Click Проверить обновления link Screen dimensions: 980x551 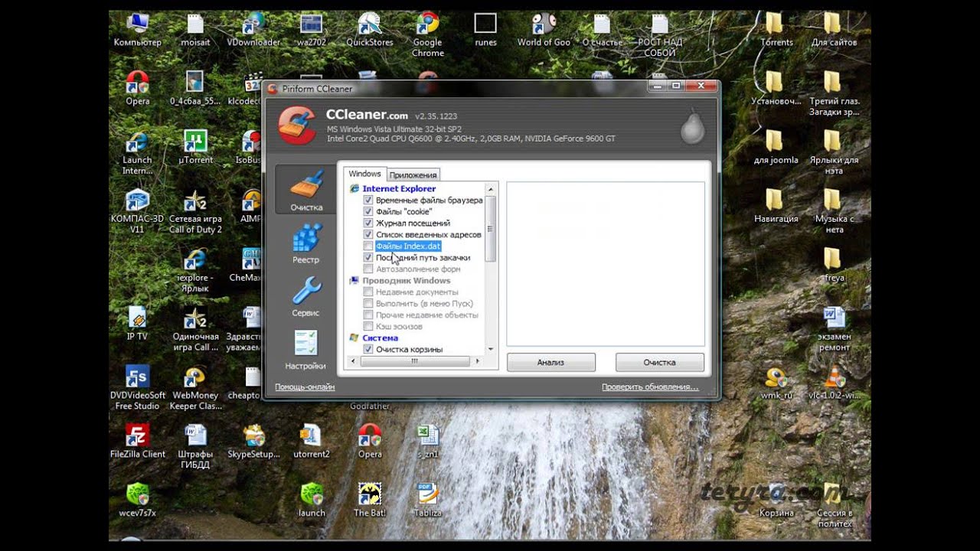(650, 387)
